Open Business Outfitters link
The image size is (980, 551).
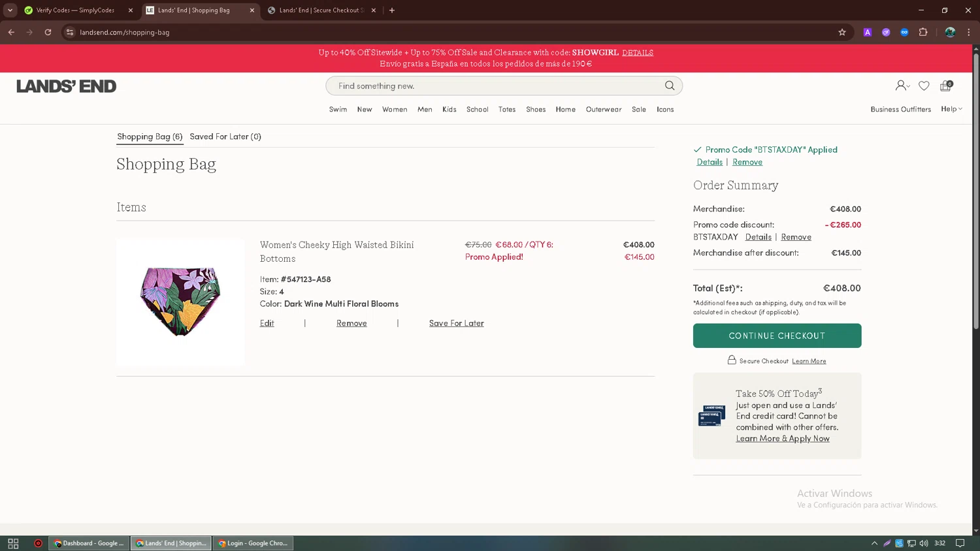point(901,109)
